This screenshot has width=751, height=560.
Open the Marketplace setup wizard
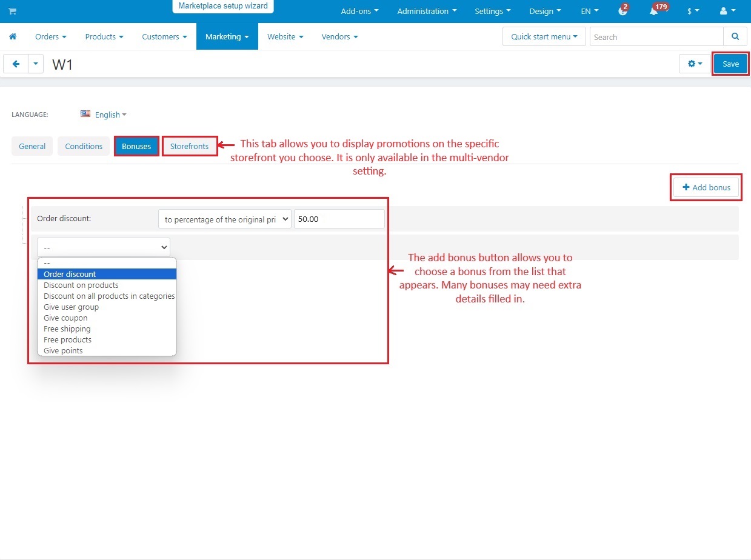(x=223, y=6)
